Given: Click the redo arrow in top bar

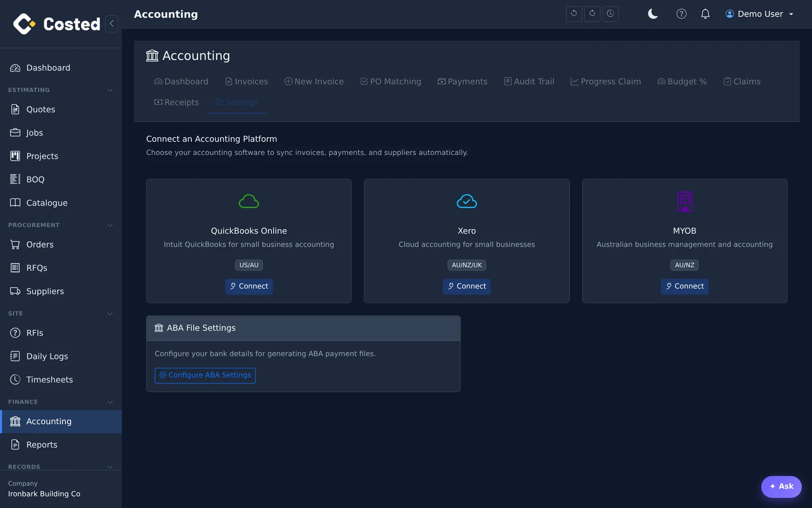Looking at the screenshot, I should click(x=592, y=14).
